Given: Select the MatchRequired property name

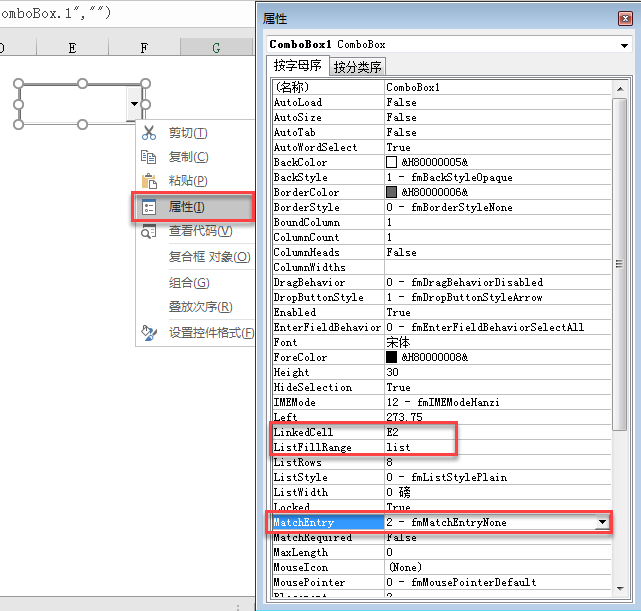Looking at the screenshot, I should pyautogui.click(x=312, y=537).
